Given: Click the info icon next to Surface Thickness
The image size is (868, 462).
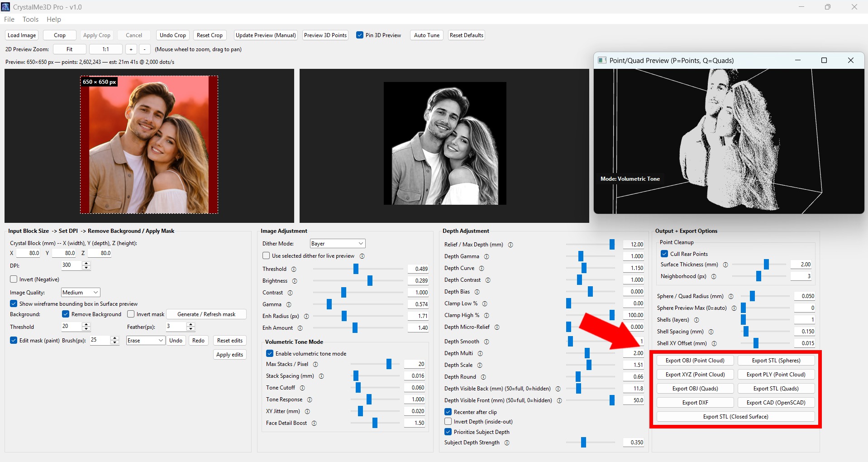Looking at the screenshot, I should point(725,265).
